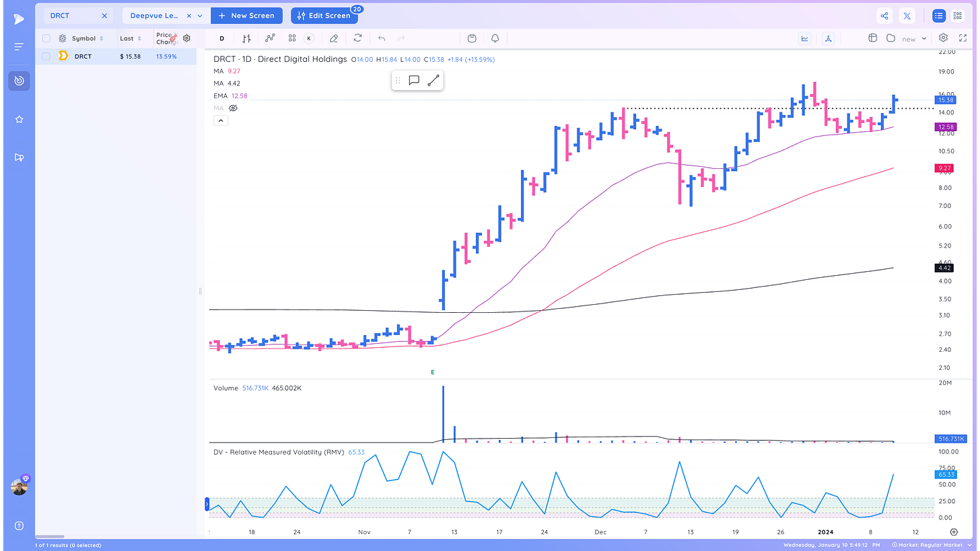
Task: Redo the chart action
Action: [402, 38]
